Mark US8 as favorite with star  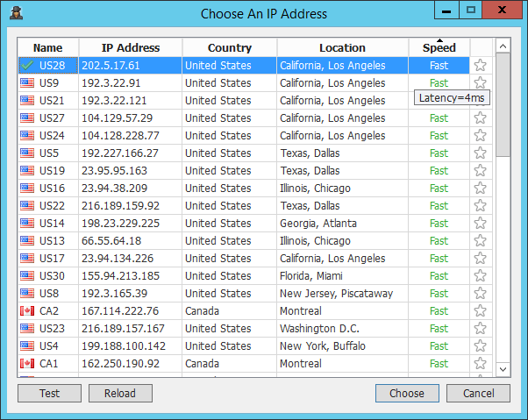[x=480, y=293]
